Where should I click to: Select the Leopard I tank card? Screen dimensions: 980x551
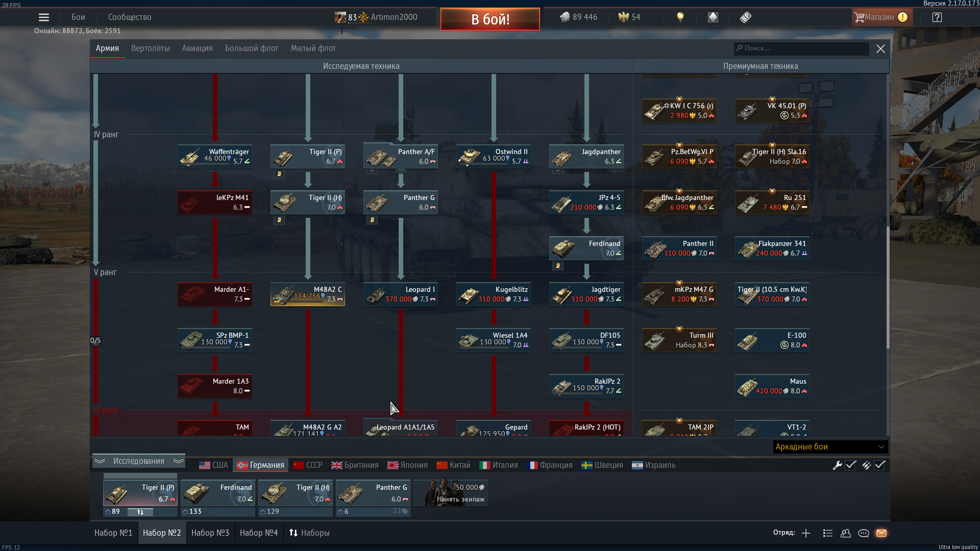coord(401,294)
